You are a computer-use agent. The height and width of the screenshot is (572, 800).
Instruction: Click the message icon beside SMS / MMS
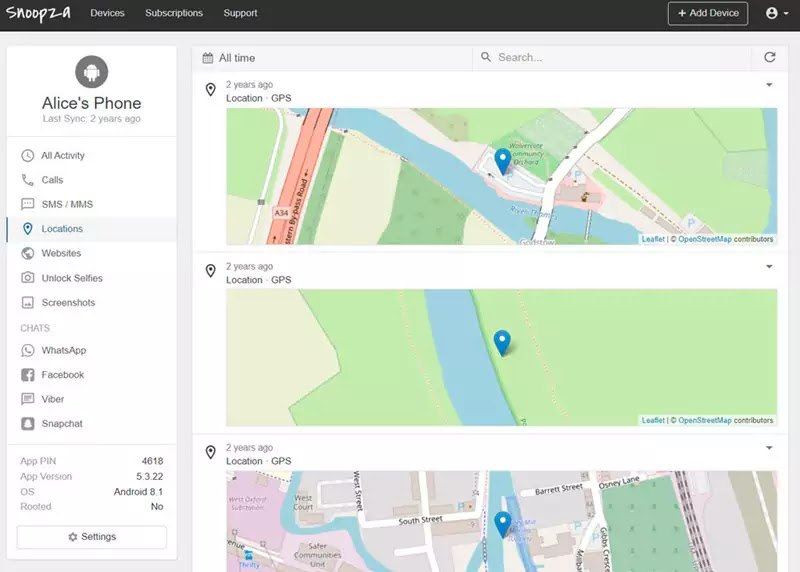(x=28, y=205)
